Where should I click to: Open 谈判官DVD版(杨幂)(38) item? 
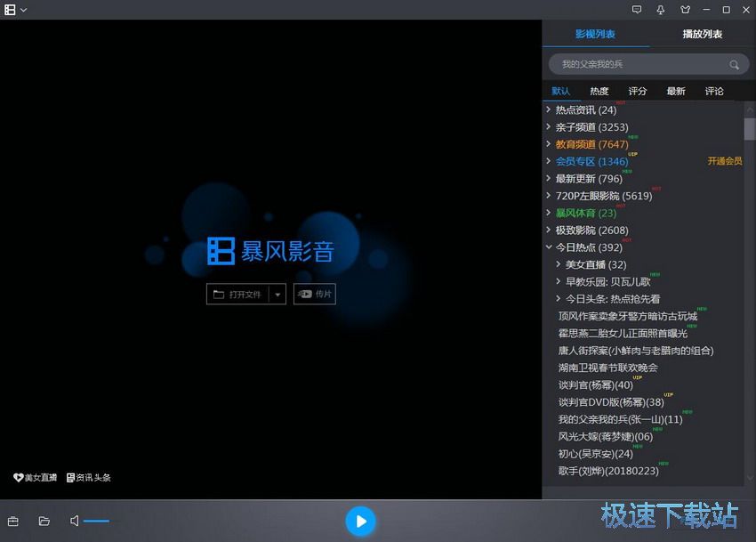[x=611, y=402]
